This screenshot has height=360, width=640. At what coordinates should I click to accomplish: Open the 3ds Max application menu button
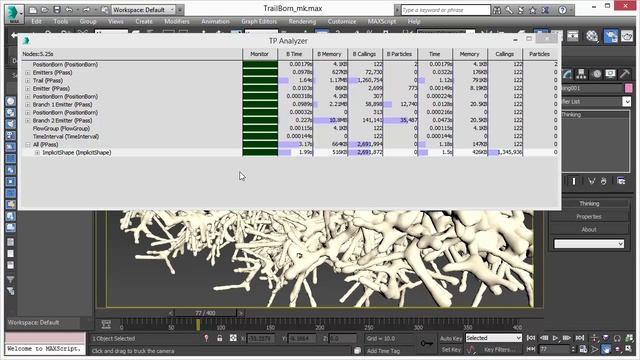(x=14, y=13)
